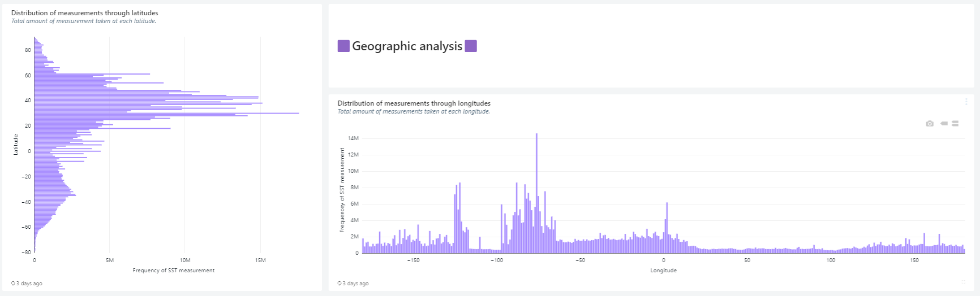The width and height of the screenshot is (980, 296).
Task: Click the 15M tick label on the latitude chart
Action: [x=260, y=260]
